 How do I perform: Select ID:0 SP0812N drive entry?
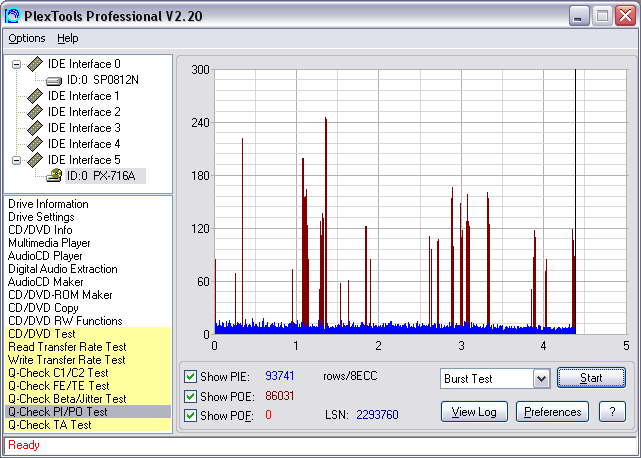pyautogui.click(x=103, y=80)
